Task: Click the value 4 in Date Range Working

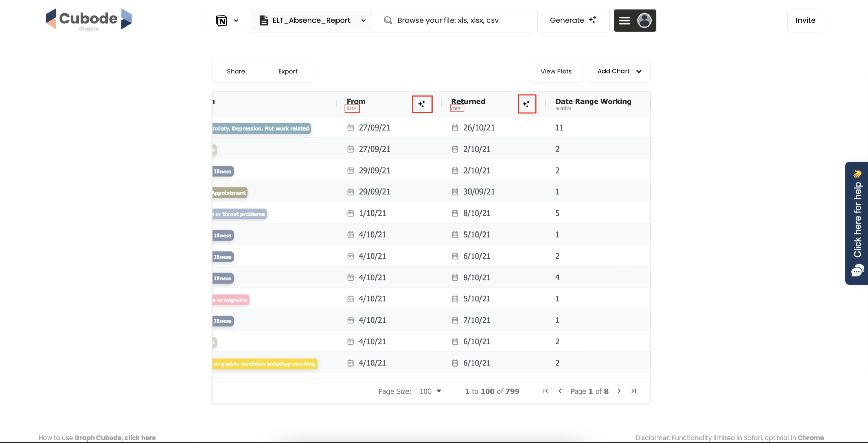Action: click(x=557, y=277)
